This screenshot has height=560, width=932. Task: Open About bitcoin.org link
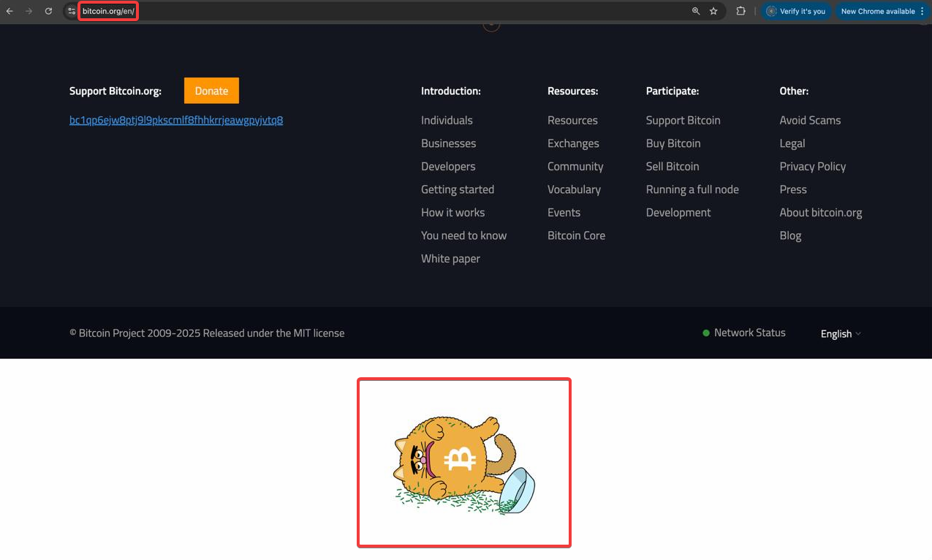coord(821,212)
